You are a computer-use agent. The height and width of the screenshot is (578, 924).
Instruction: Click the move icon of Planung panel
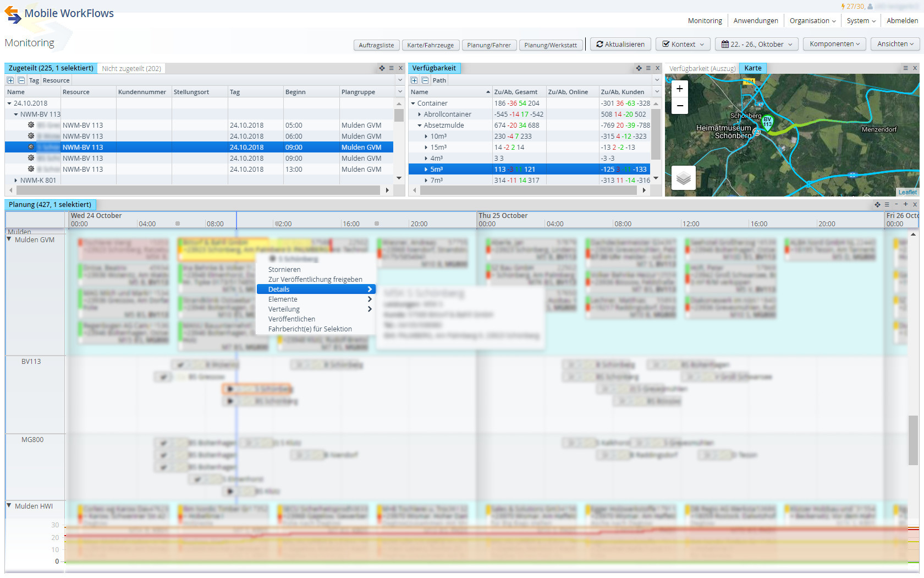pyautogui.click(x=877, y=205)
